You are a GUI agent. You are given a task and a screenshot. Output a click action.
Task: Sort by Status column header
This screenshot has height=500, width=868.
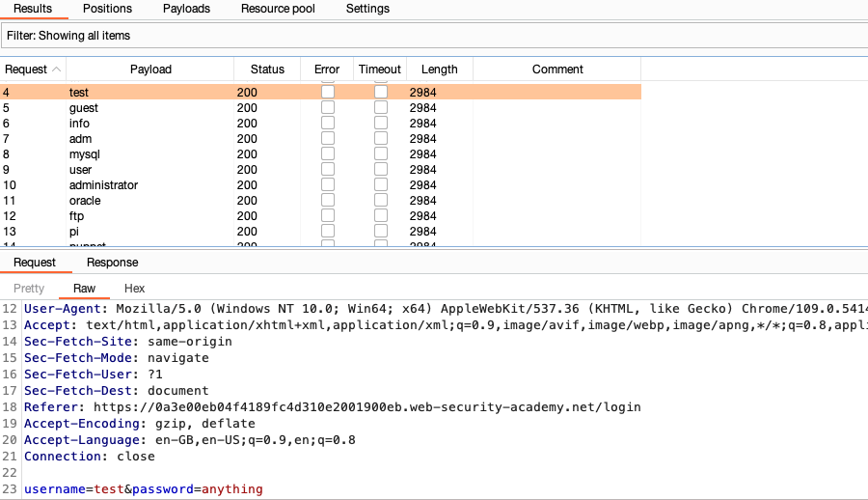[267, 69]
